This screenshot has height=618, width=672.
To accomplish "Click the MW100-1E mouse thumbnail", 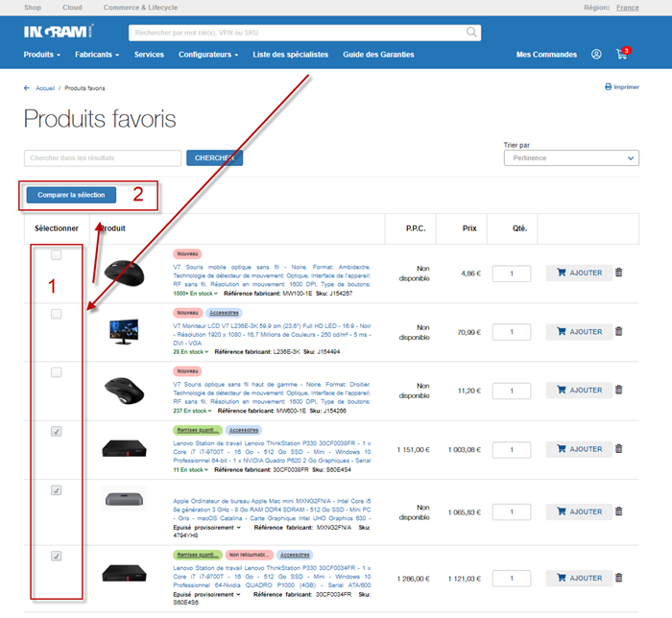I will pos(124,273).
